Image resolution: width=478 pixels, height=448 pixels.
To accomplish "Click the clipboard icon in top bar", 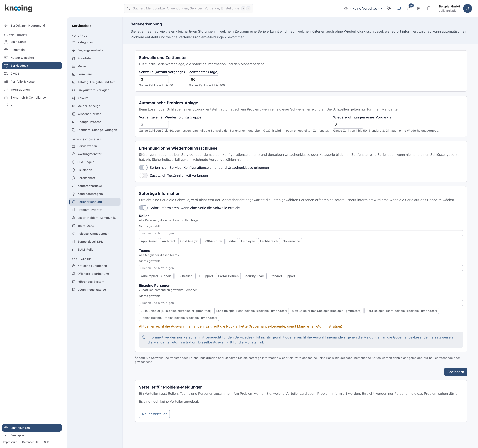I will click(x=428, y=8).
